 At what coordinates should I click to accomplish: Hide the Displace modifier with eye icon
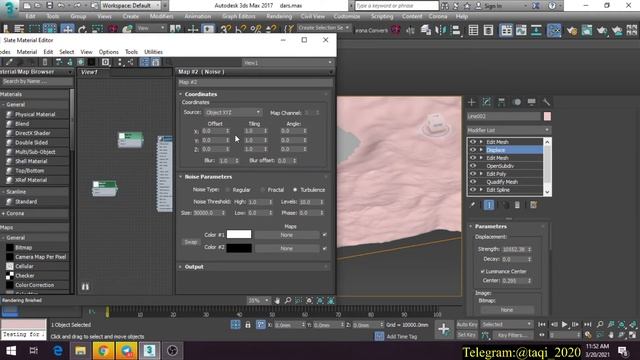pyautogui.click(x=473, y=150)
